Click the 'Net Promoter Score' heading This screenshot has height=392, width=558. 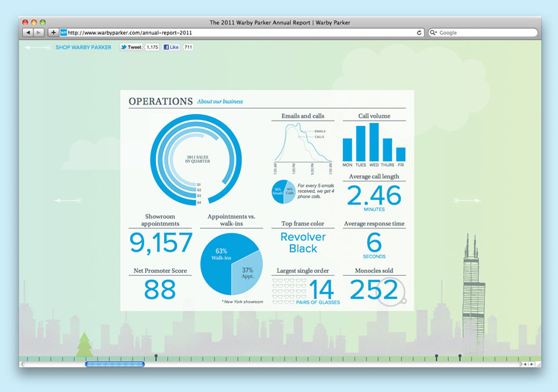point(160,271)
